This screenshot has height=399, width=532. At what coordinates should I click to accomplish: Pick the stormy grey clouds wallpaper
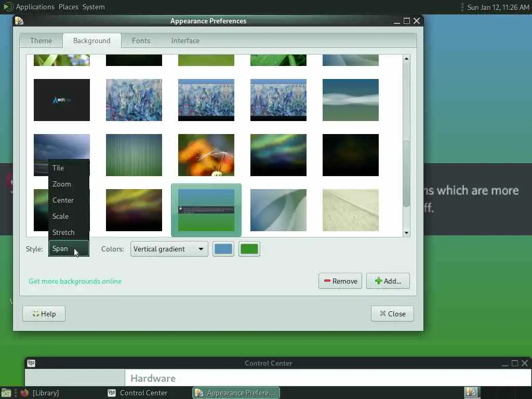(62, 146)
